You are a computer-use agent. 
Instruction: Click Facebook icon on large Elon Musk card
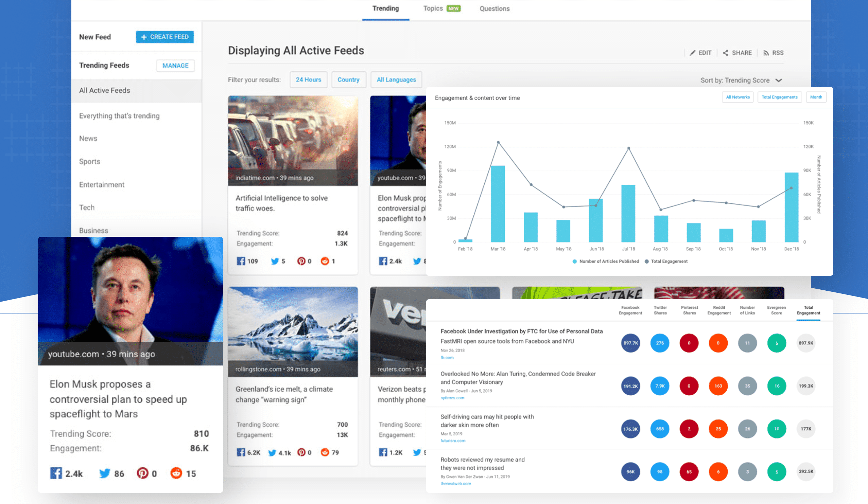(x=56, y=473)
